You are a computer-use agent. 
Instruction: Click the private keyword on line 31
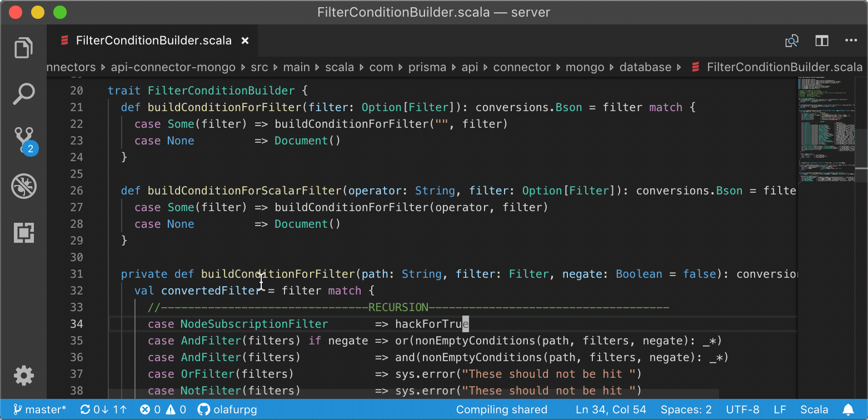tap(144, 274)
